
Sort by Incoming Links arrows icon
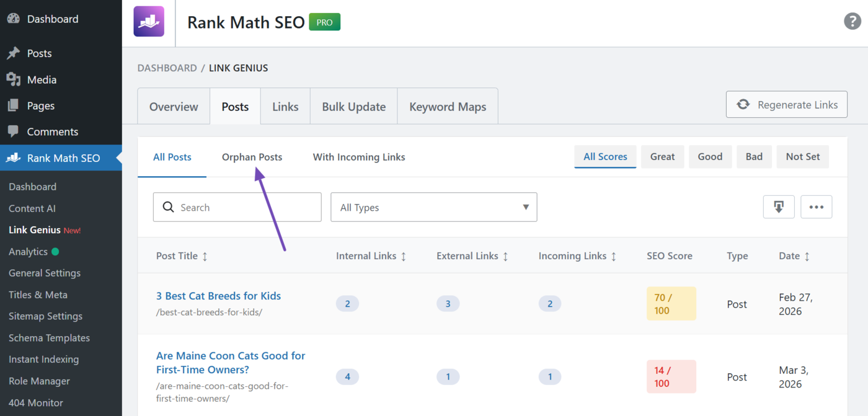point(614,256)
